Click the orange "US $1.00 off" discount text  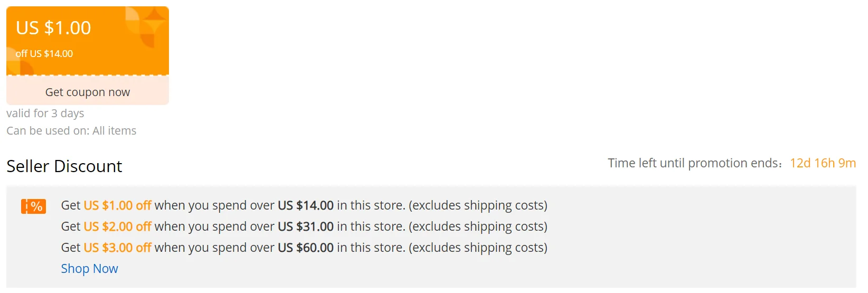[x=117, y=205]
